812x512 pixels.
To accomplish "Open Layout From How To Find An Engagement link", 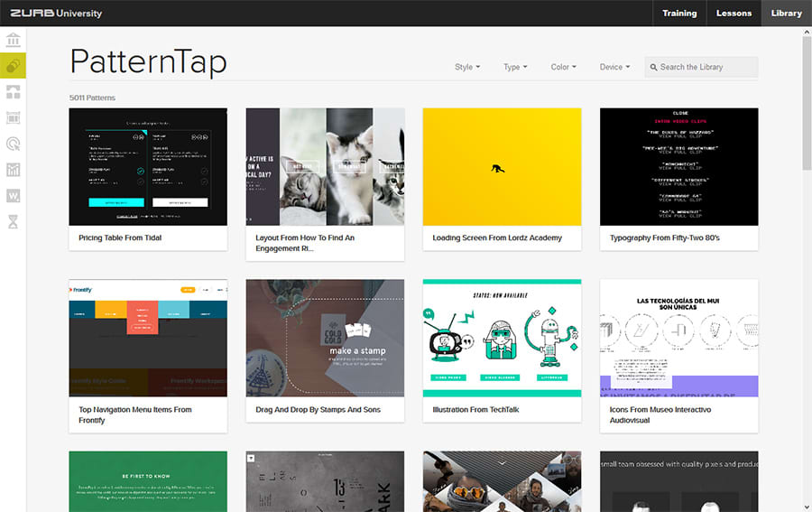I will coord(305,243).
